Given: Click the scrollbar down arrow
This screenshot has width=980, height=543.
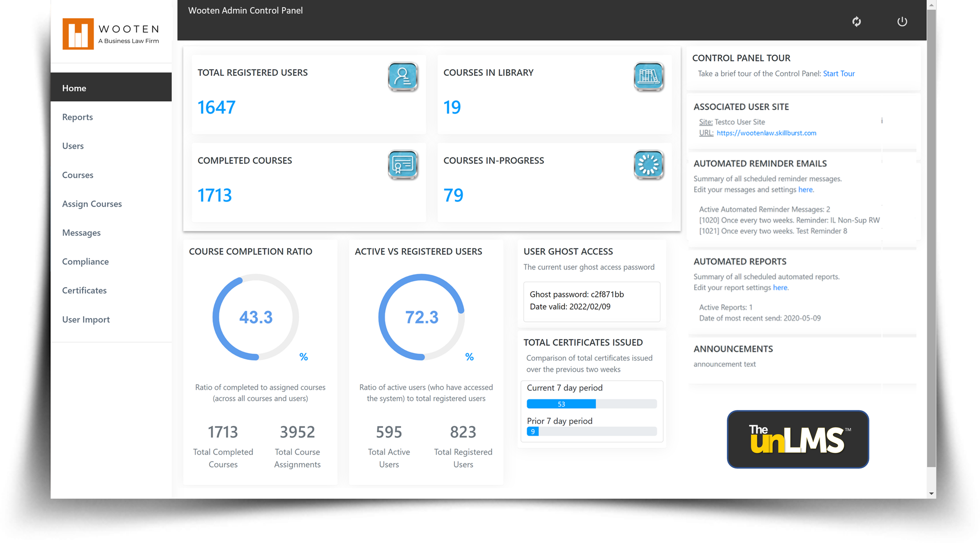Looking at the screenshot, I should (931, 494).
